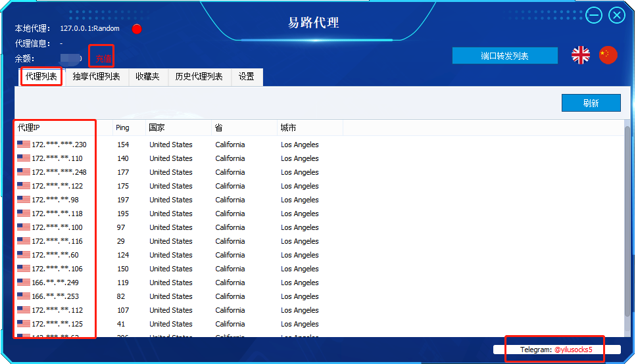Click the US flag beside IP ending .230
The image size is (636, 364).
point(24,145)
